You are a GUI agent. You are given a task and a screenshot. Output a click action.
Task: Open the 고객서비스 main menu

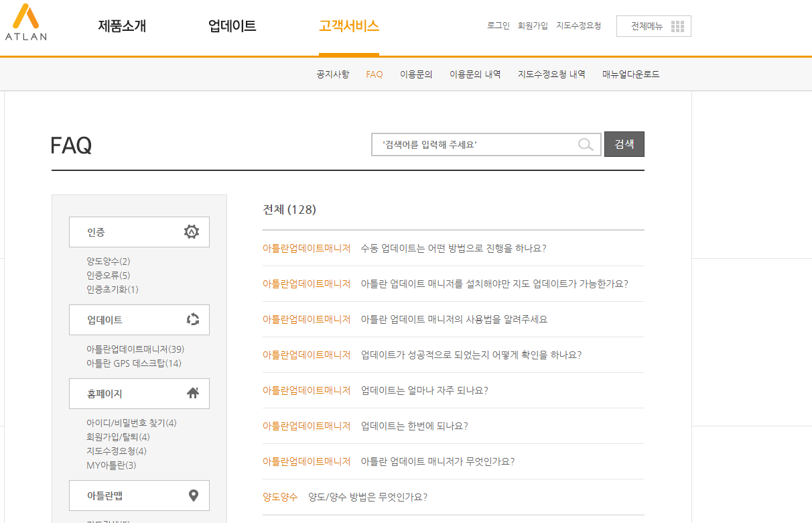[349, 26]
